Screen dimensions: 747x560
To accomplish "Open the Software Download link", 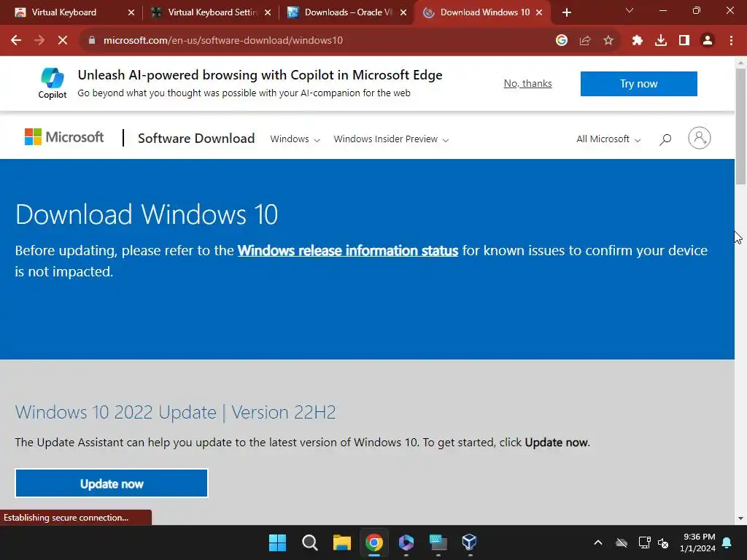I will pyautogui.click(x=196, y=139).
